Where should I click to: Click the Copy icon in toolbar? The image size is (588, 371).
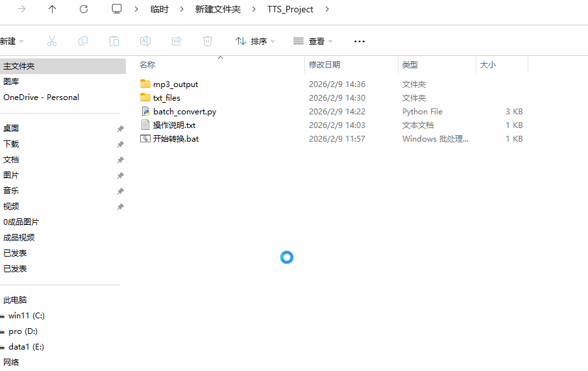[83, 41]
